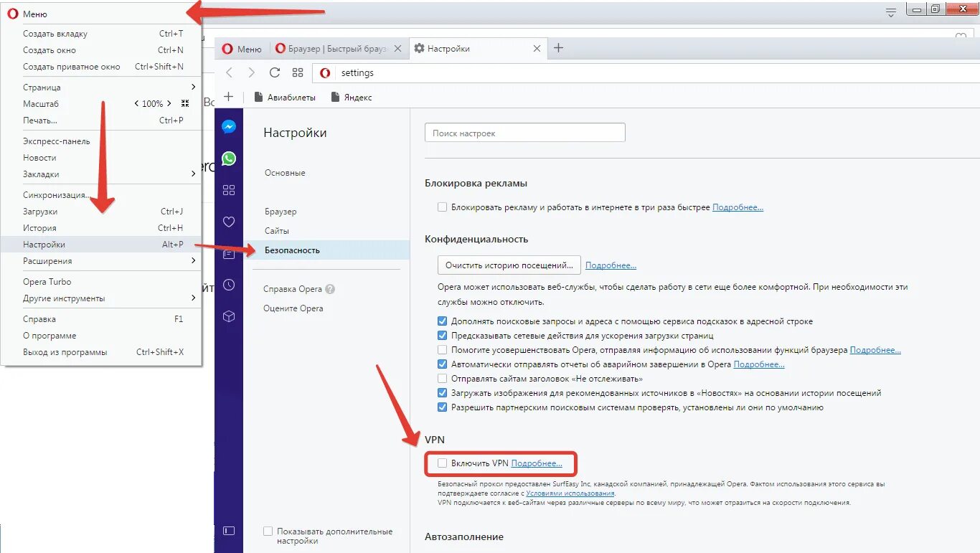Toggle Разрешить партнерским поисковым системам checkbox
The width and height of the screenshot is (980, 553).
click(442, 407)
